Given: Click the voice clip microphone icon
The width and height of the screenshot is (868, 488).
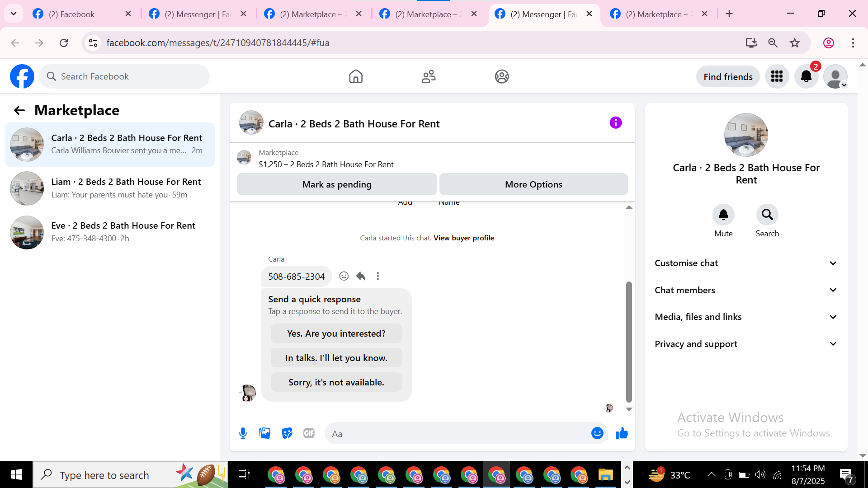Looking at the screenshot, I should click(243, 433).
